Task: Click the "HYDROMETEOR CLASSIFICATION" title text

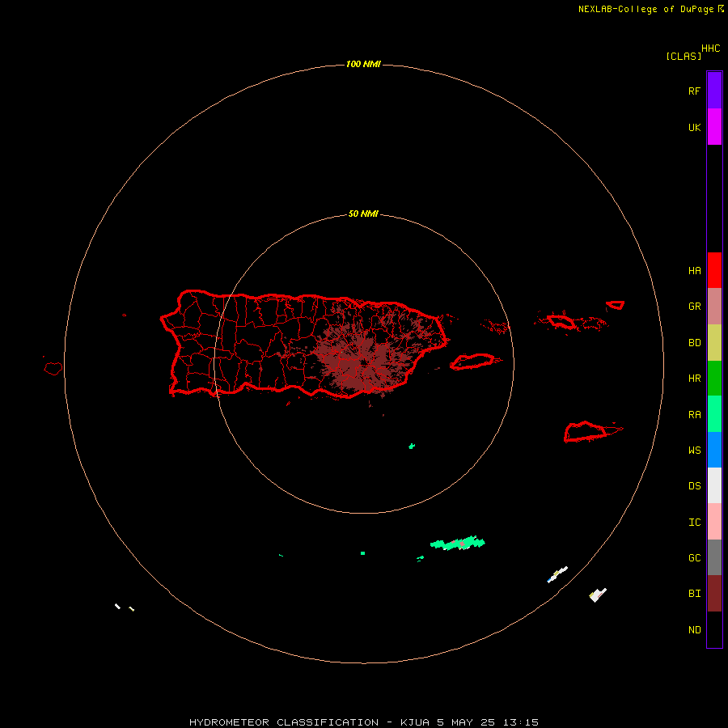Action: [284, 722]
